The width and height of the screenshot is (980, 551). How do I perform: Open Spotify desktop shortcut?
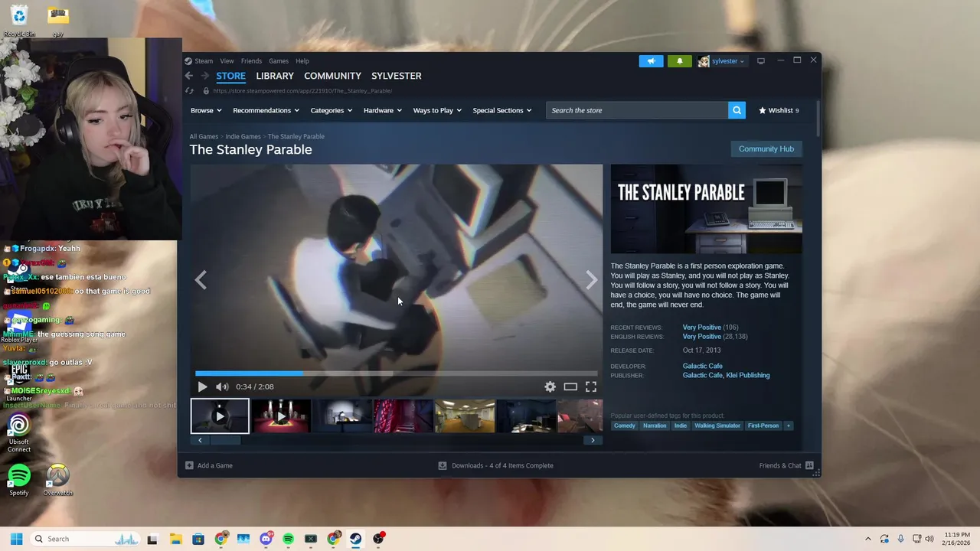tap(19, 480)
